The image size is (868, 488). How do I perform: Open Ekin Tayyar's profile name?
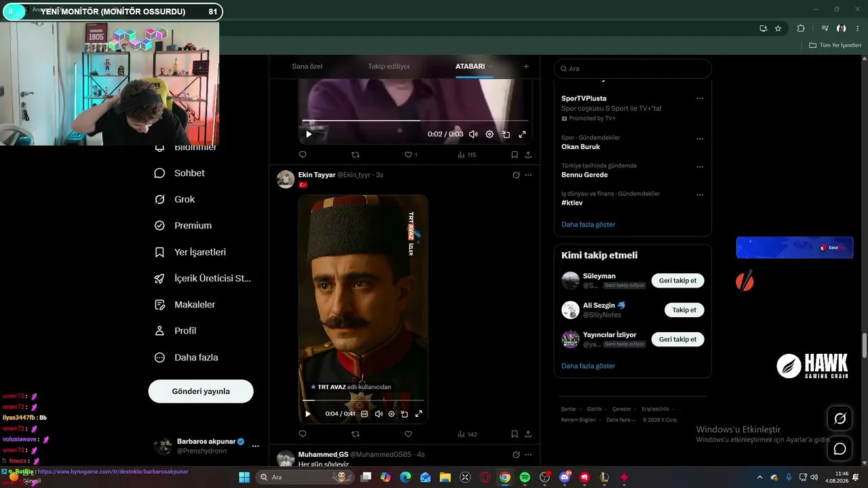point(317,175)
